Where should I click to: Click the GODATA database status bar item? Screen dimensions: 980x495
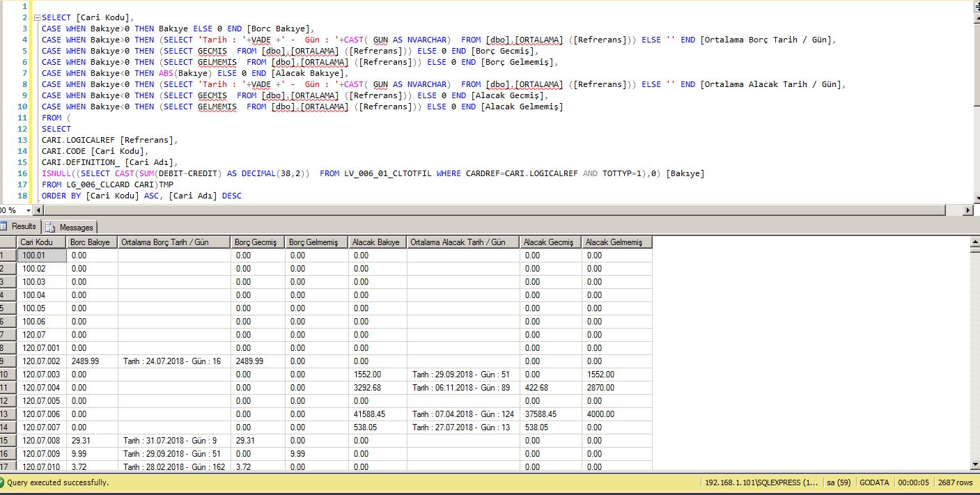[874, 482]
